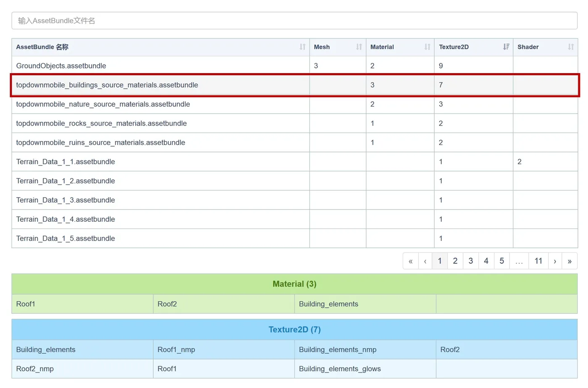The height and width of the screenshot is (388, 588).
Task: Click the Material column header label
Action: coord(382,47)
